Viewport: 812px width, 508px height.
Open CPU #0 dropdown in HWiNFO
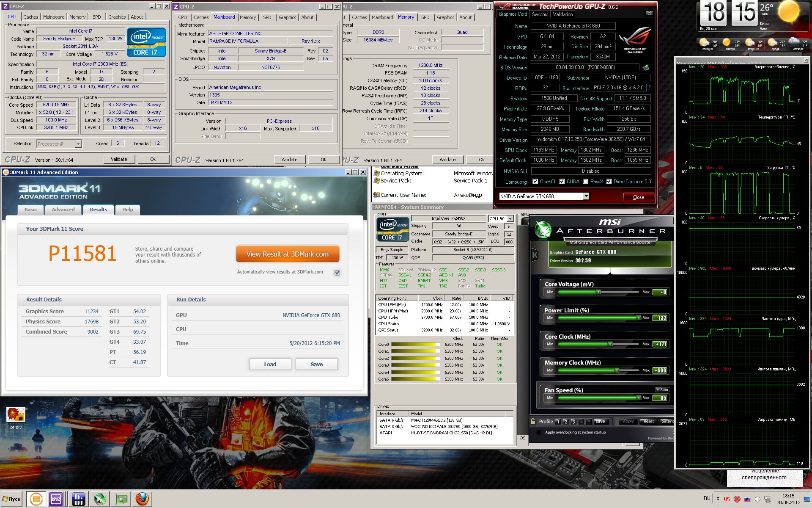[510, 218]
